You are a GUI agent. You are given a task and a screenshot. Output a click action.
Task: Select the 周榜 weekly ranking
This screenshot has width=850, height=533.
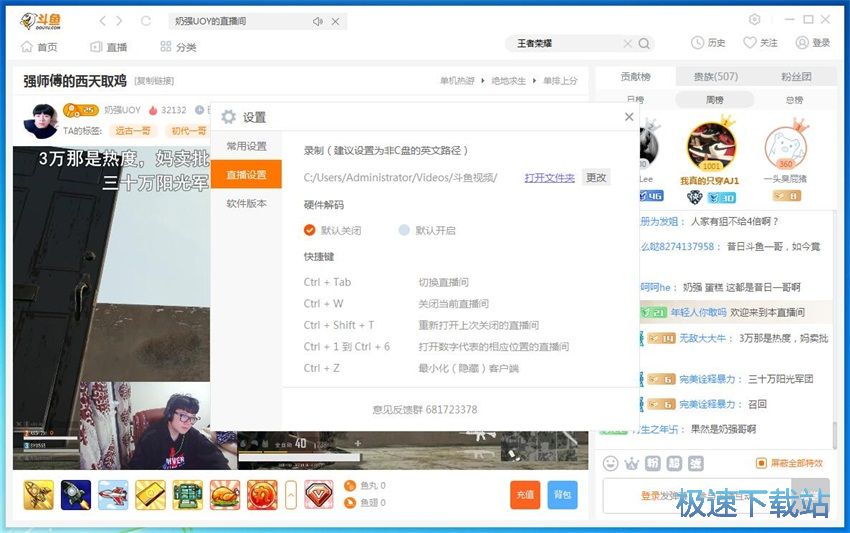[714, 100]
